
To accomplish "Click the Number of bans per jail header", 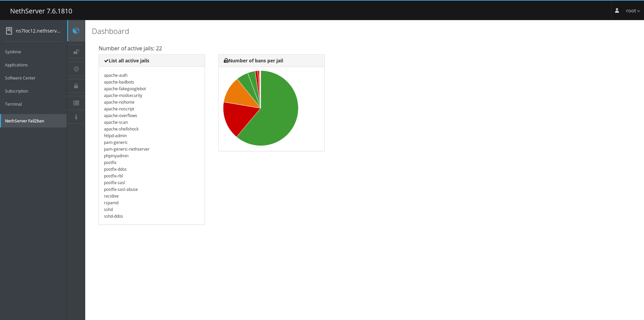I will (256, 61).
